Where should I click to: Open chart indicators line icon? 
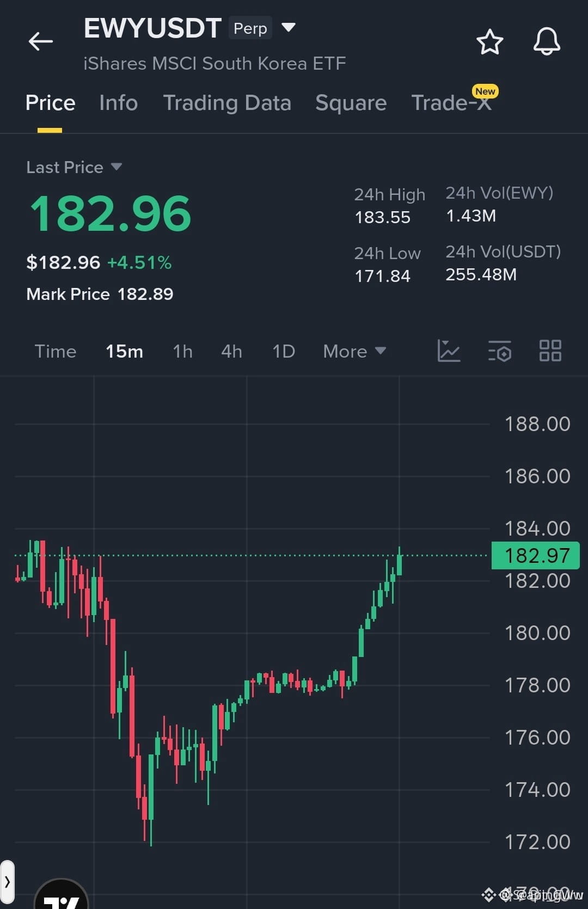tap(449, 351)
